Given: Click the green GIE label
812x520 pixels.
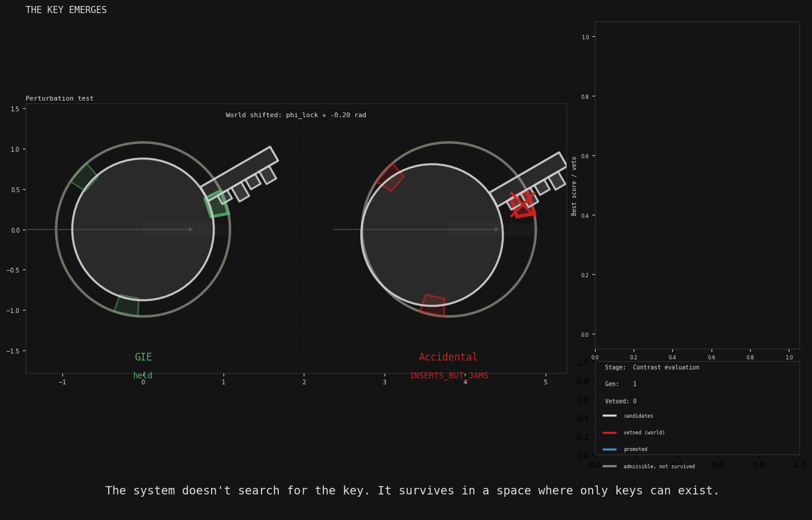Looking at the screenshot, I should [x=143, y=358].
